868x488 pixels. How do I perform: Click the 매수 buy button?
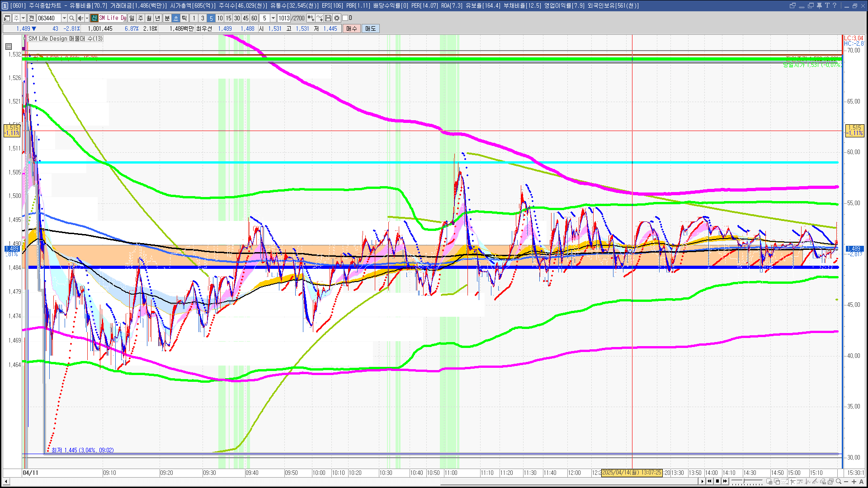pyautogui.click(x=351, y=28)
